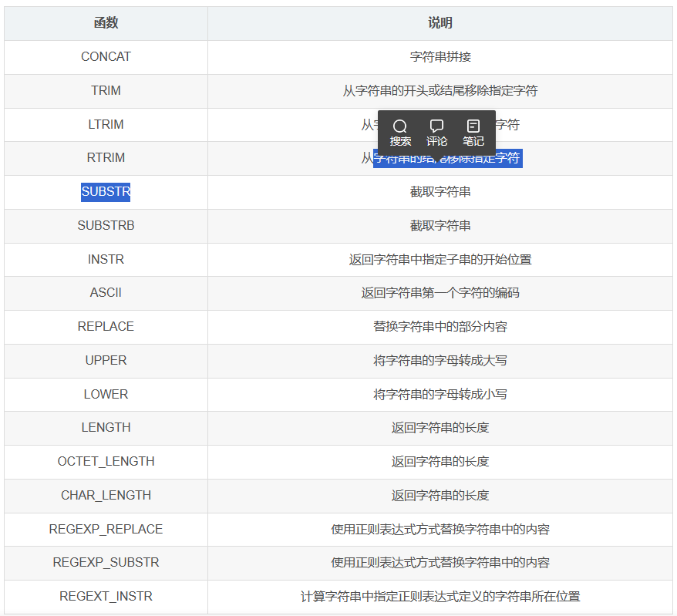
Task: Click 返回字符串中指定子串的开始位置 description
Action: click(x=440, y=260)
